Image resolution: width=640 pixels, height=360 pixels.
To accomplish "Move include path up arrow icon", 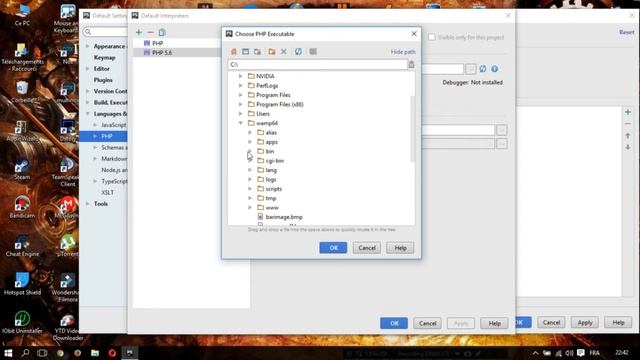I will [x=628, y=136].
